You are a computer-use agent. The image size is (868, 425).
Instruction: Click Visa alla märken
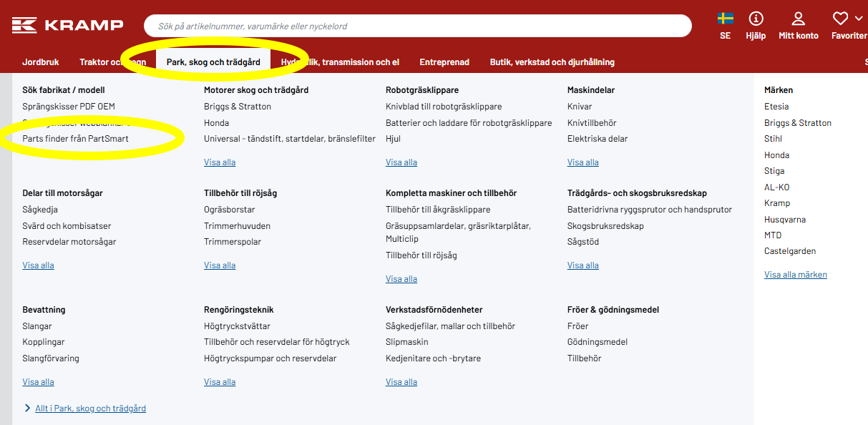click(796, 275)
